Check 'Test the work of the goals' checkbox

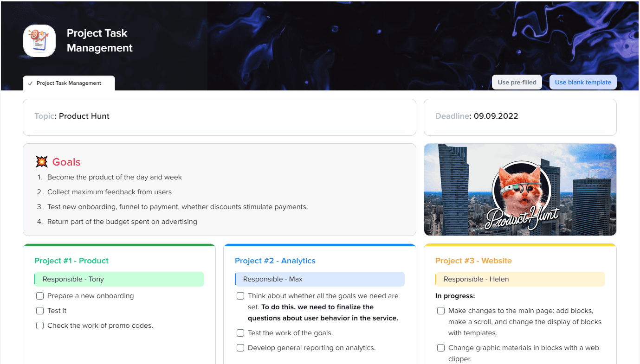[240, 333]
